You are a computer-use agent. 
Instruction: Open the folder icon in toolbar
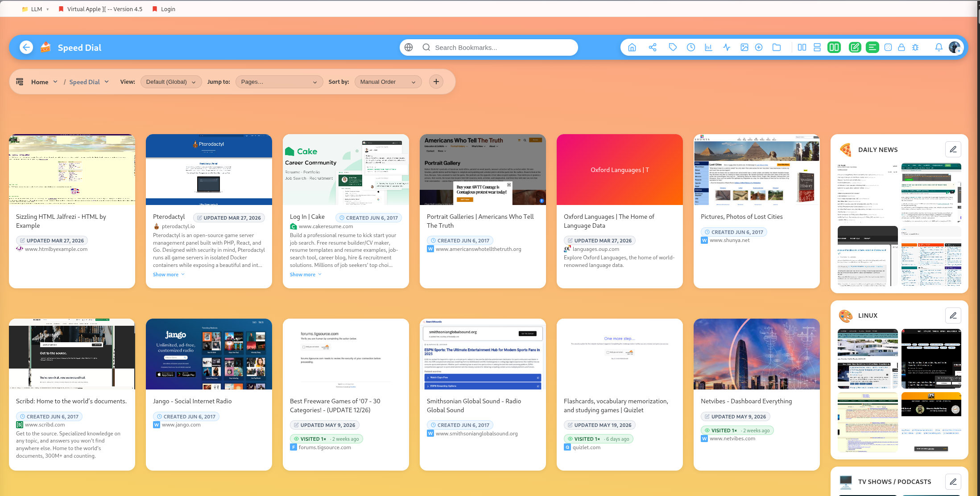777,47
